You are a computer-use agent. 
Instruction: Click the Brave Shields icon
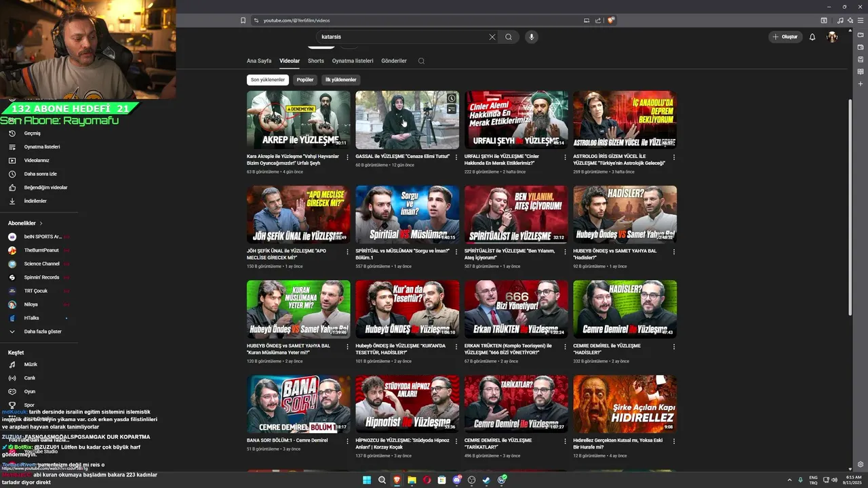pyautogui.click(x=611, y=20)
